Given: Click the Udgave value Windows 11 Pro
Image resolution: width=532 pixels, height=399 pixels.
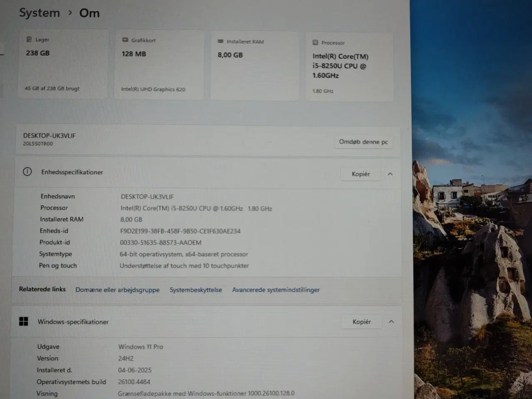Looking at the screenshot, I should [x=141, y=347].
